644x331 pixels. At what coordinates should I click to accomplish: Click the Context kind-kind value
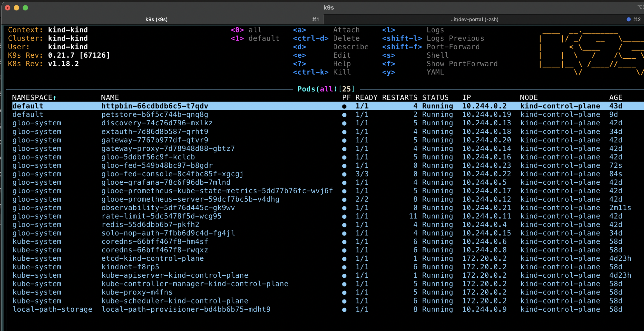(x=68, y=30)
